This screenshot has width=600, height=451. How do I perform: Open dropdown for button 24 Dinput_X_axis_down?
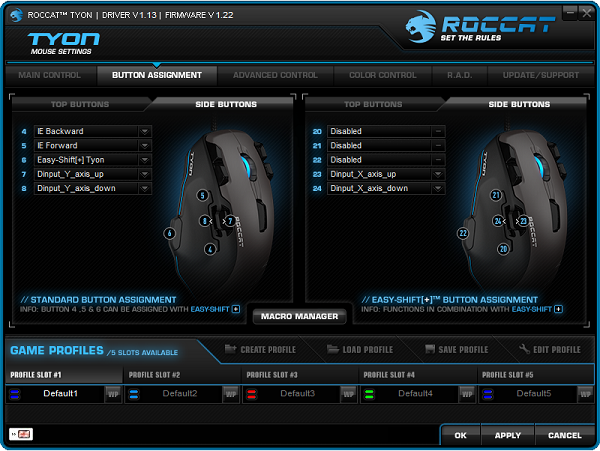438,188
